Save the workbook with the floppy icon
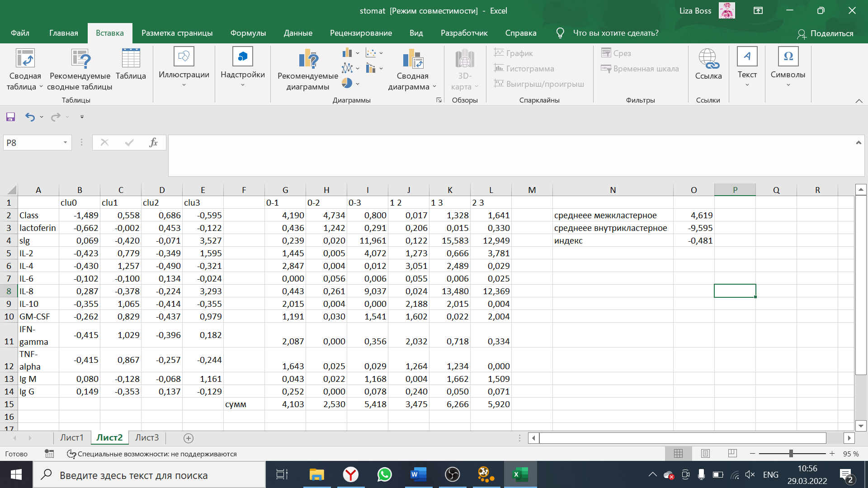This screenshot has width=868, height=488. (x=10, y=117)
